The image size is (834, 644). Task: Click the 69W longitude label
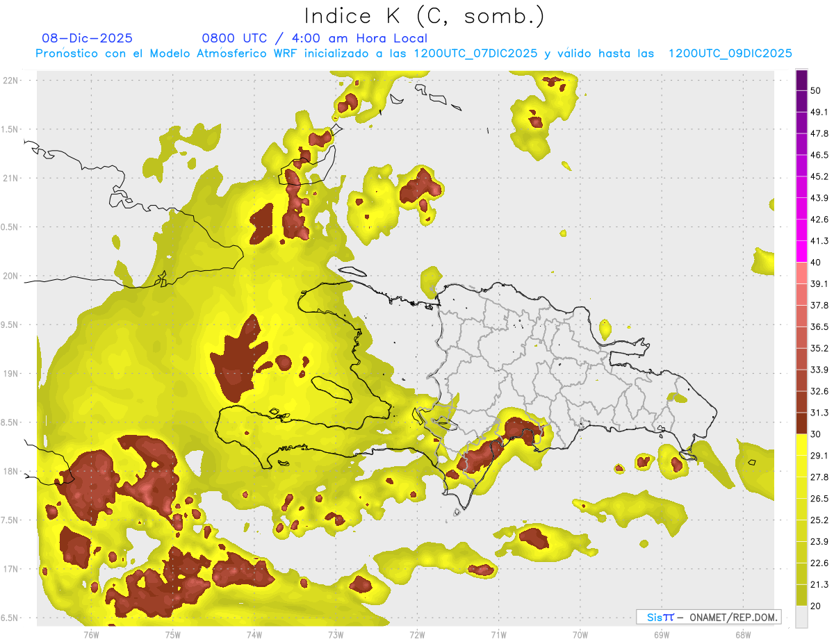661,634
